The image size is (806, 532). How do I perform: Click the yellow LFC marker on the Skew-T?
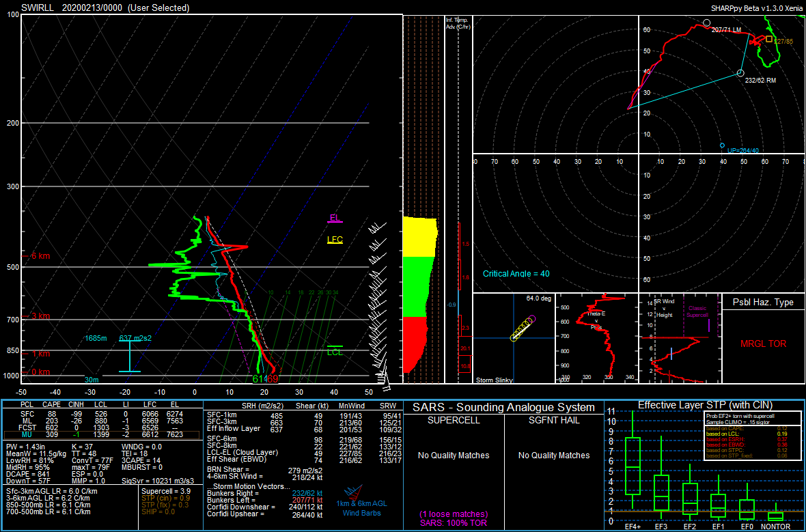click(x=335, y=240)
